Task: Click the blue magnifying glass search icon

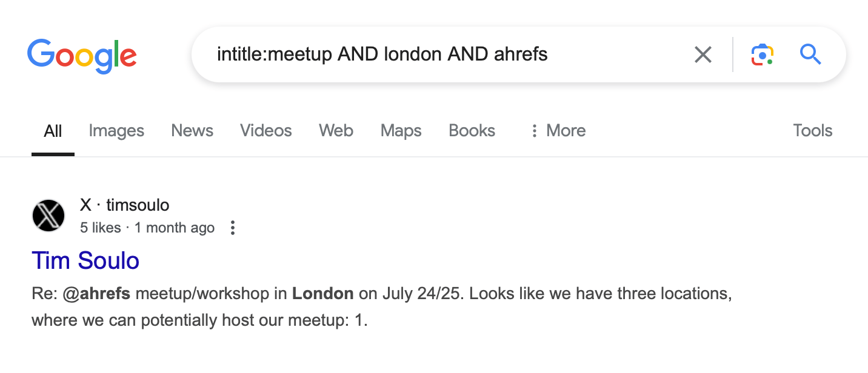Action: coord(810,54)
